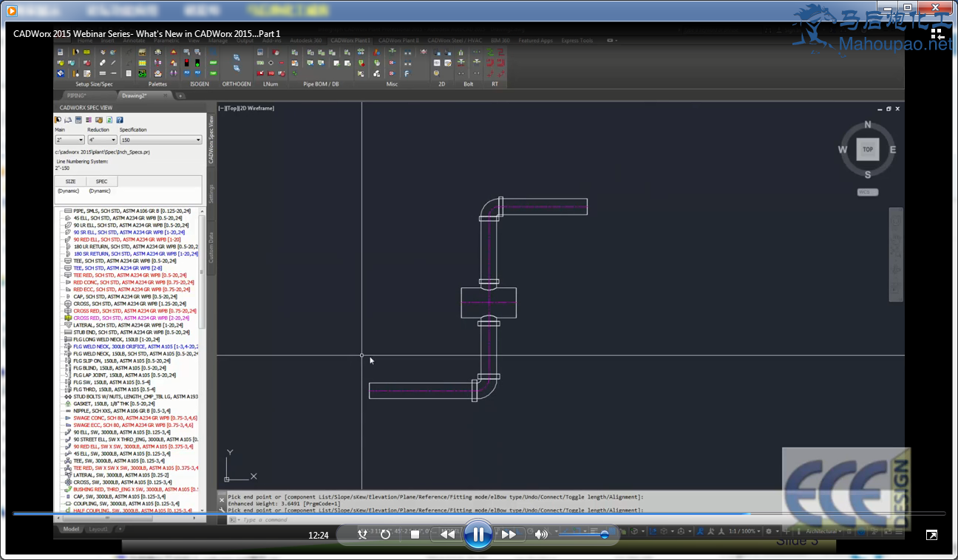Click the viewport [Top] view label
The height and width of the screenshot is (560, 958).
[231, 109]
